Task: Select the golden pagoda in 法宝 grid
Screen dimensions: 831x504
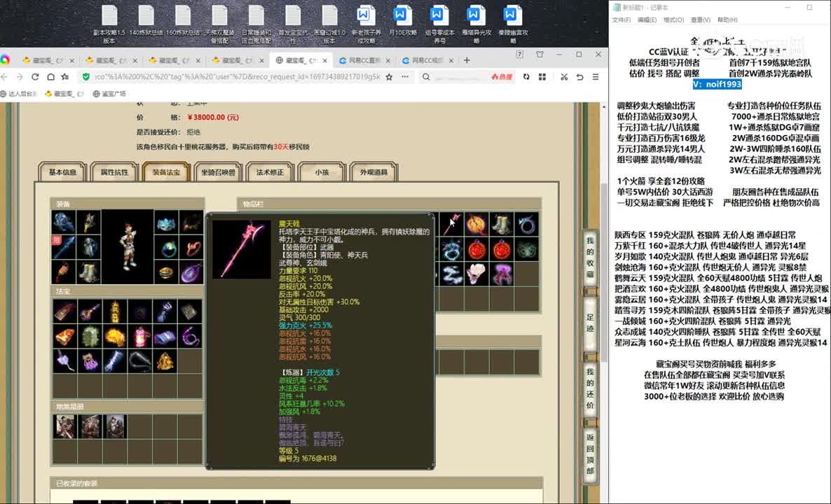Action: click(x=115, y=311)
